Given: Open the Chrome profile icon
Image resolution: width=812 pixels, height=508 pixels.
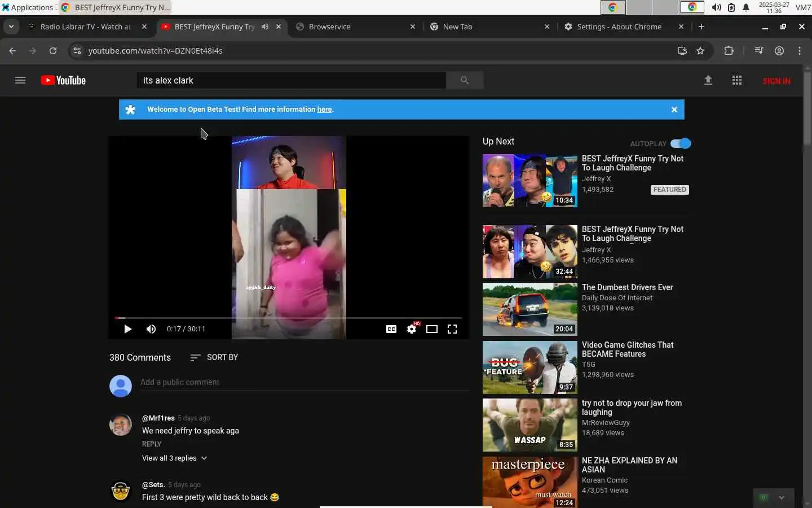Looking at the screenshot, I should pos(779,51).
